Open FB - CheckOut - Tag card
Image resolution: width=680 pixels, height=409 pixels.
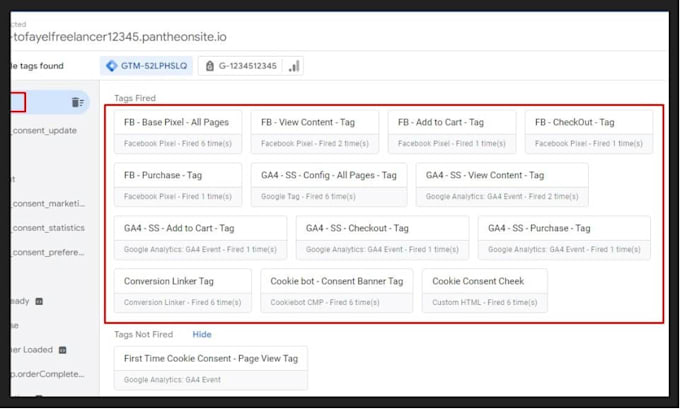pyautogui.click(x=589, y=132)
